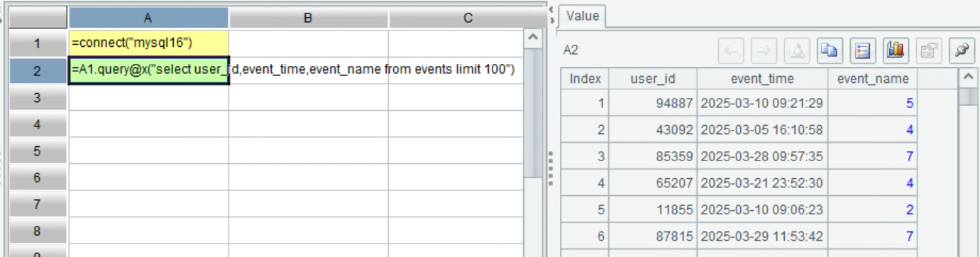The width and height of the screenshot is (980, 257).
Task: Click event_time 2025-03-10 09:06:23
Action: pos(762,210)
